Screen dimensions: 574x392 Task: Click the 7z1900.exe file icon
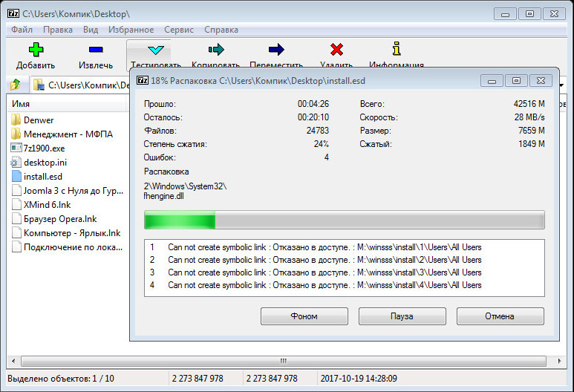click(16, 148)
